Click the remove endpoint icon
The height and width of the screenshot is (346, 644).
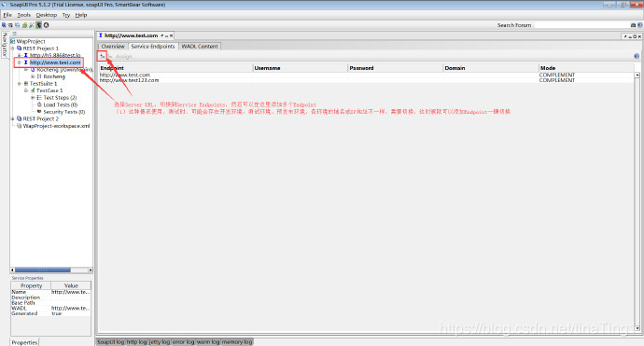point(109,56)
